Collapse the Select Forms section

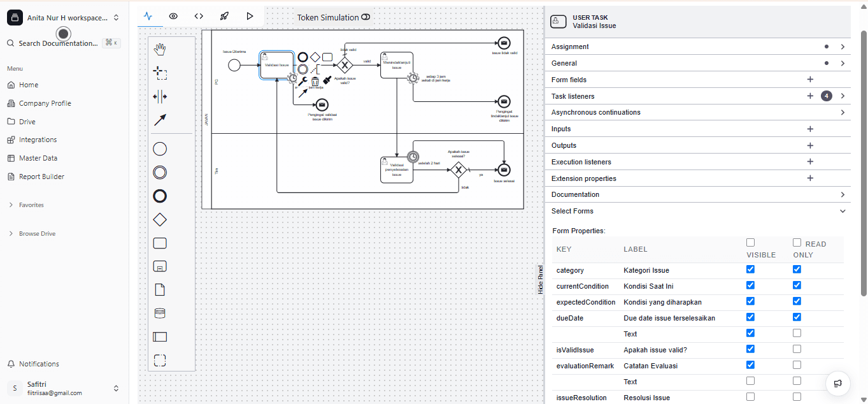(842, 211)
